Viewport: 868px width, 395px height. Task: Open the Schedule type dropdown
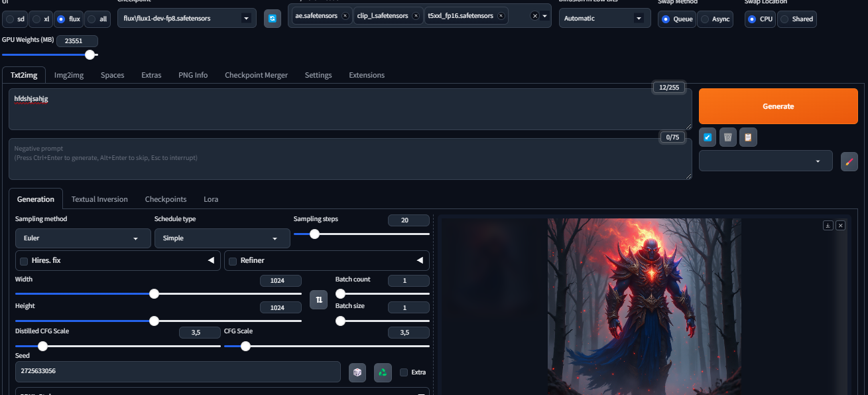[x=222, y=238]
